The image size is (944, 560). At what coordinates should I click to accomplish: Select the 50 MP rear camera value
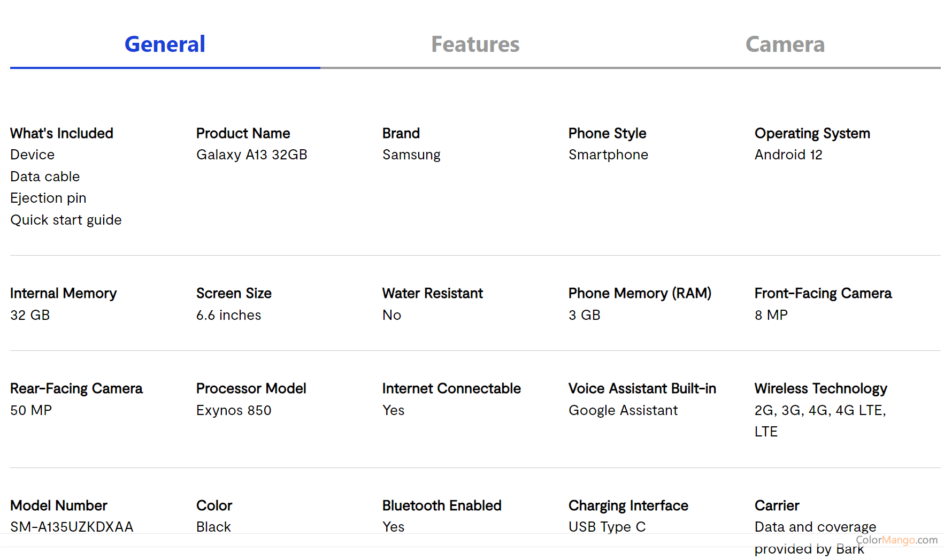pos(31,410)
